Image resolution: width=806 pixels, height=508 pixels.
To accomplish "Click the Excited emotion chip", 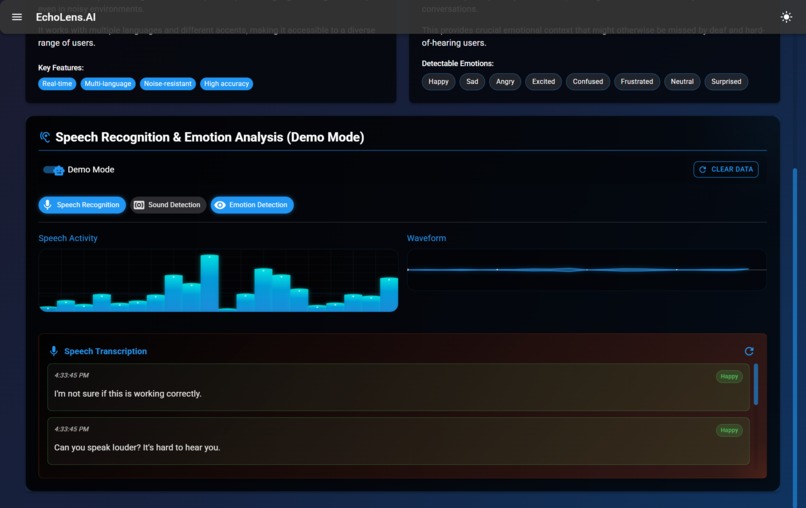I will 543,82.
